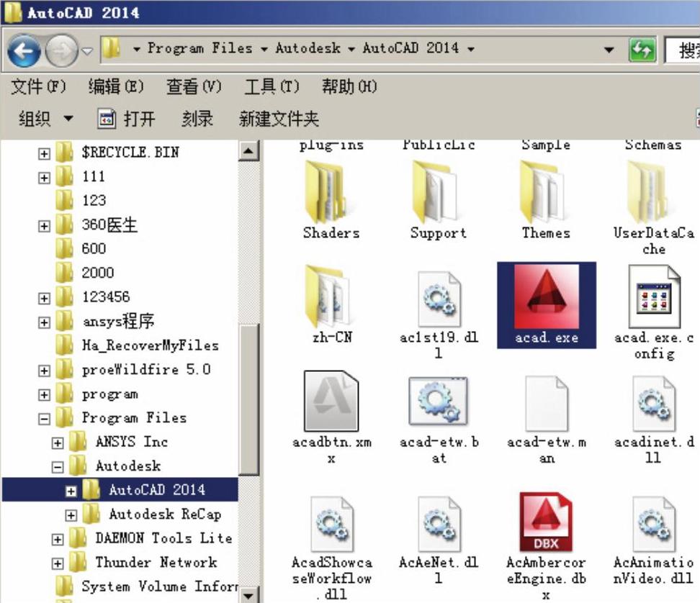This screenshot has height=603, width=700.
Task: Select the AcAmbercoreEngine.dbx file icon
Action: 546,522
